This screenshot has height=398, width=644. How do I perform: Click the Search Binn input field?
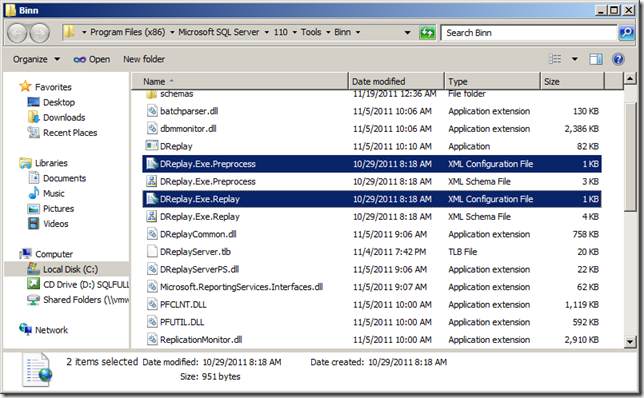pyautogui.click(x=529, y=33)
